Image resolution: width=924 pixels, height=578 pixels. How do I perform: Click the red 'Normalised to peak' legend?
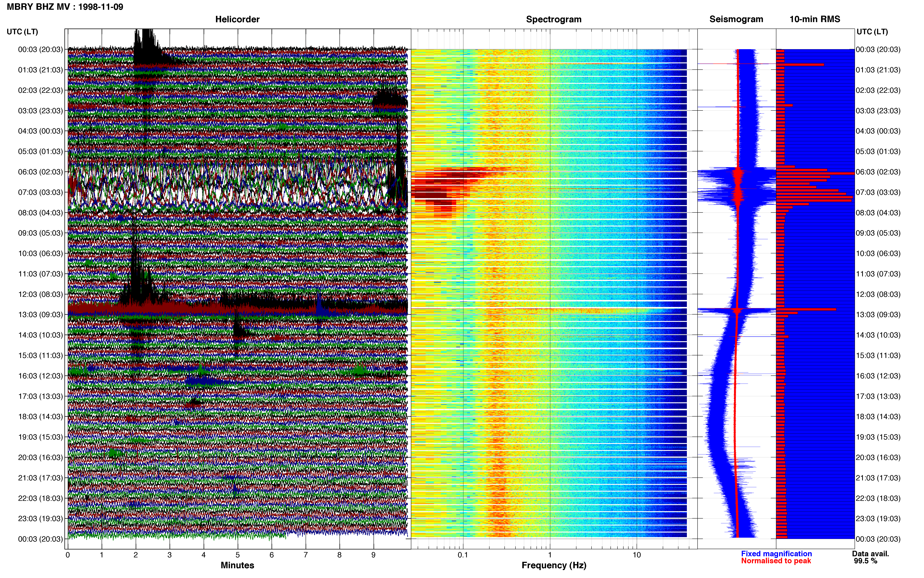coord(776,561)
